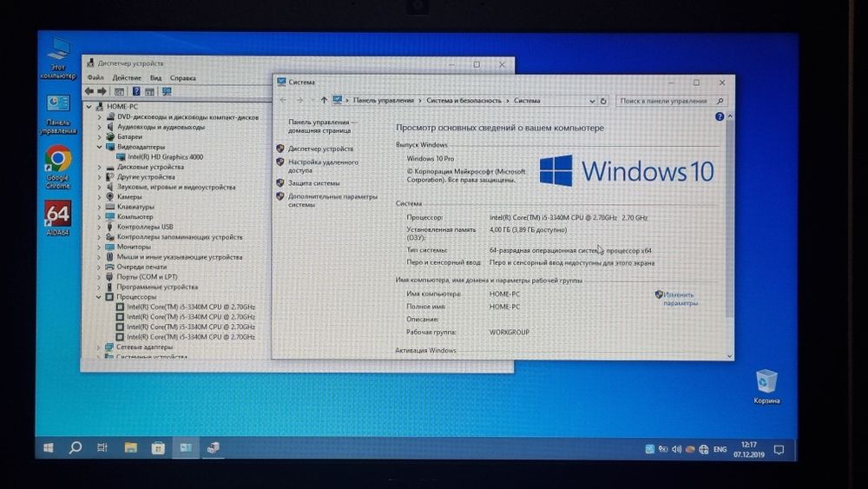Click Дополнительные параметры системы link

[x=332, y=201]
